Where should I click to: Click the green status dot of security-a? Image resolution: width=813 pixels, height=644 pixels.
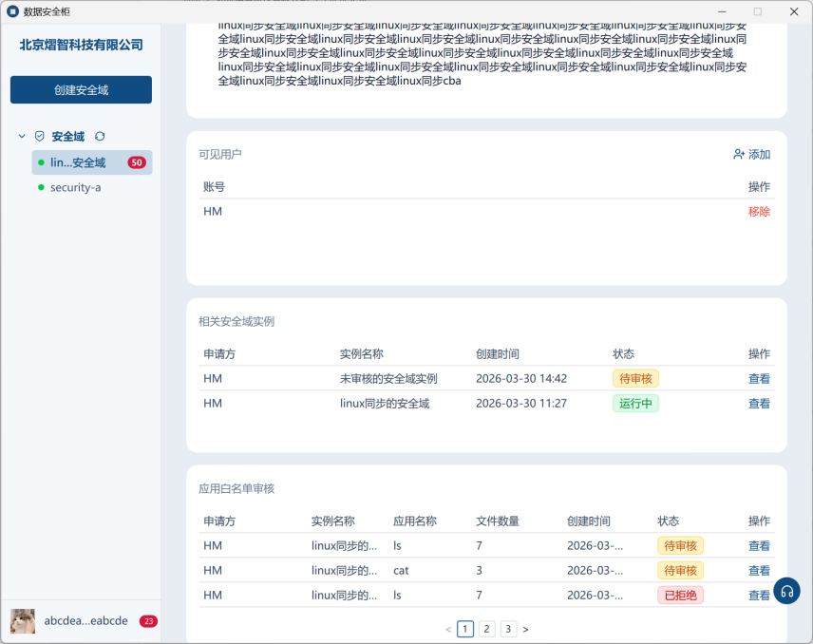41,187
